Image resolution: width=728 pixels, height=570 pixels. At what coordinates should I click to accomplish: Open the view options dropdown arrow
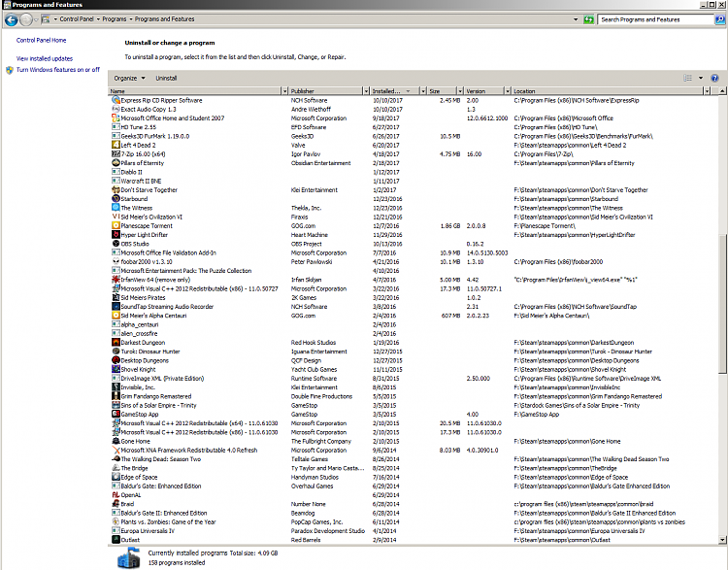[701, 78]
